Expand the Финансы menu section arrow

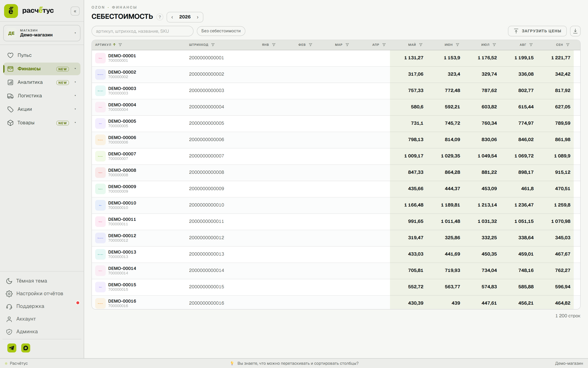pos(75,69)
